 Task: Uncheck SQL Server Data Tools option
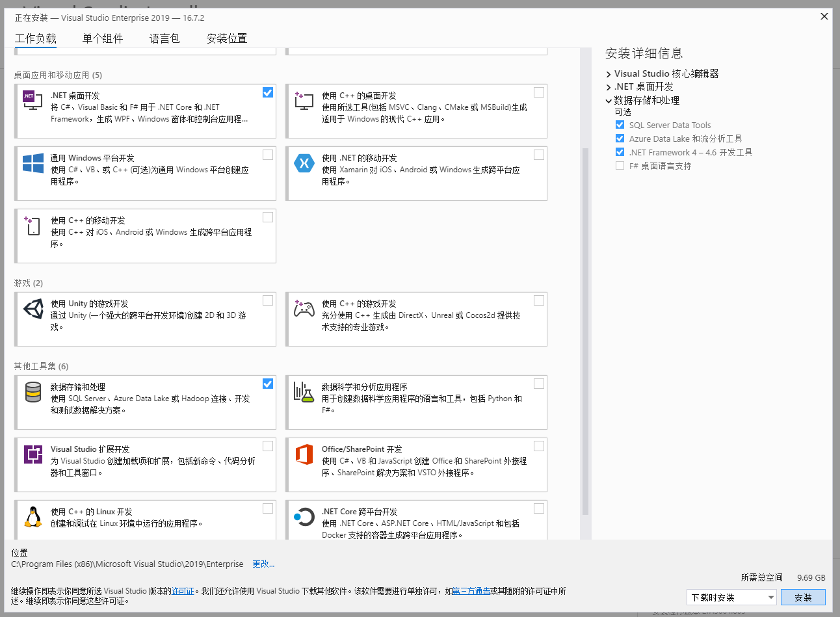[x=620, y=125]
